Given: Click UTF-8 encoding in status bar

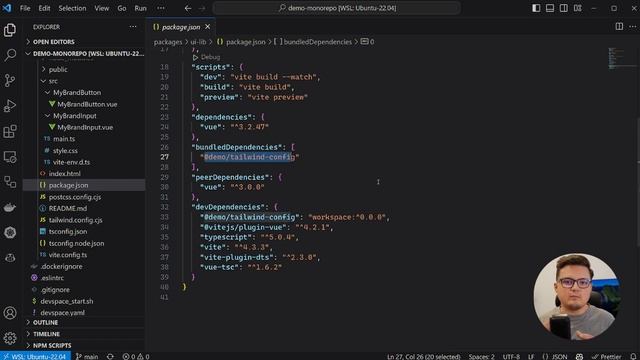Looking at the screenshot, I should click(x=511, y=356).
